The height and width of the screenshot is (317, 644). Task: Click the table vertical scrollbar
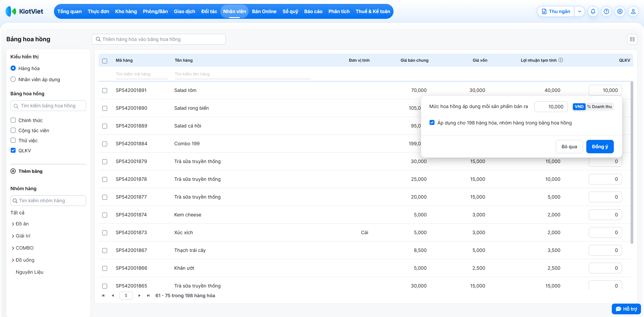632,162
